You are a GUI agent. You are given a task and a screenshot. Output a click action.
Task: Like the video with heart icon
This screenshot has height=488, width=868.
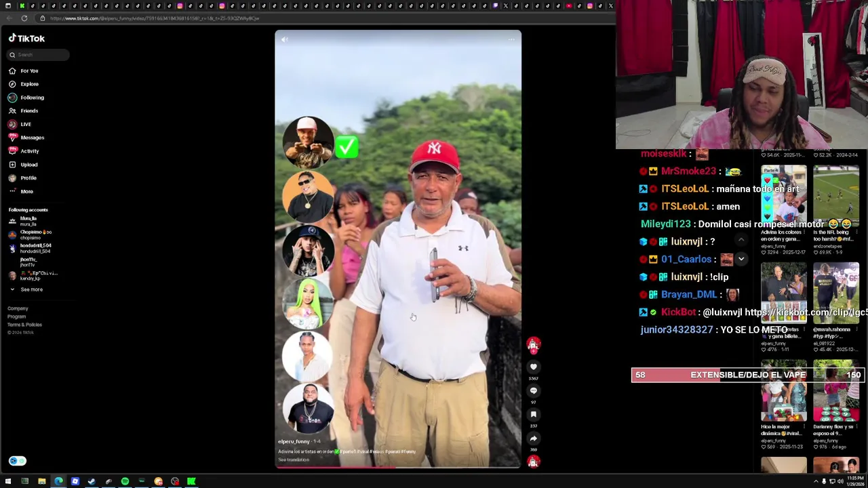click(x=534, y=367)
